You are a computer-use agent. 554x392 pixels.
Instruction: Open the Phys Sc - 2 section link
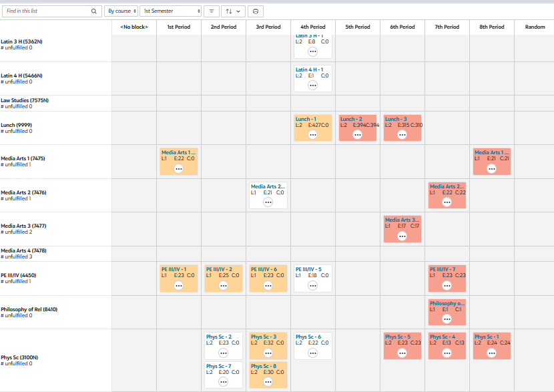[219, 337]
